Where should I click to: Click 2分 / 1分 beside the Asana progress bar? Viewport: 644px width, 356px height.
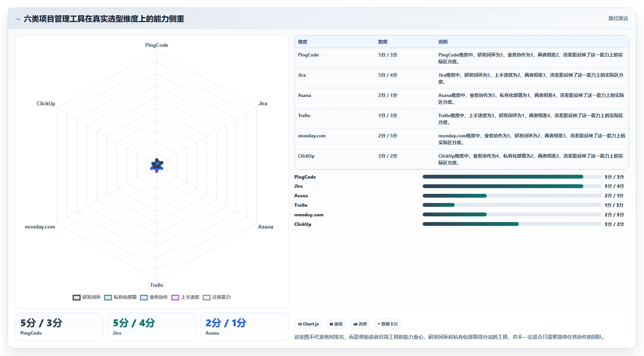pos(614,196)
